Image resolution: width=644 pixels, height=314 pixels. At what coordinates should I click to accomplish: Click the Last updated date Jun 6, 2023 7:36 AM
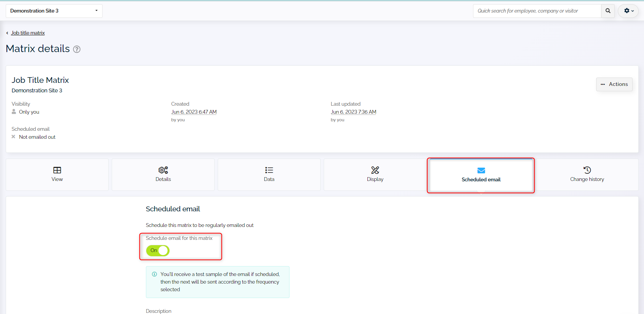click(353, 112)
